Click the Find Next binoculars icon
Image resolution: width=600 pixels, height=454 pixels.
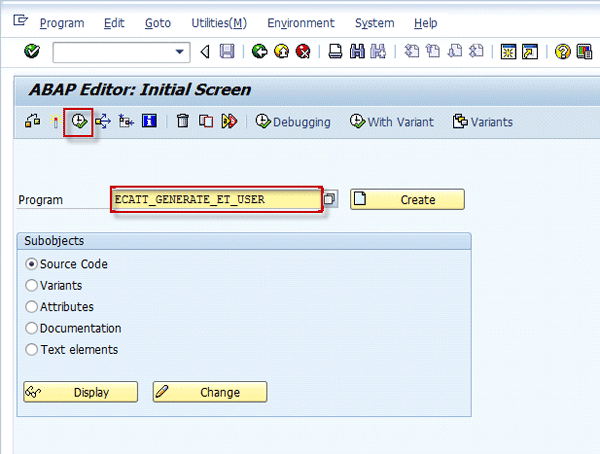(x=378, y=51)
